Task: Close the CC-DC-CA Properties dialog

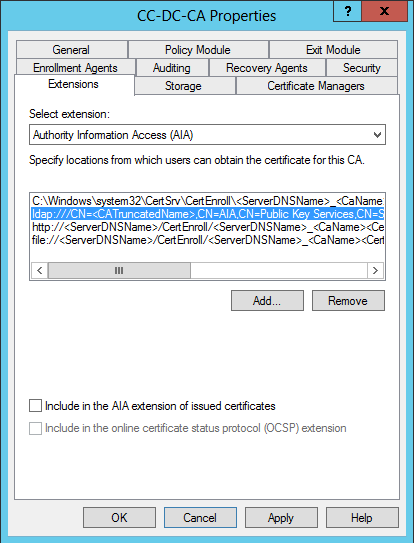Action: click(x=384, y=11)
